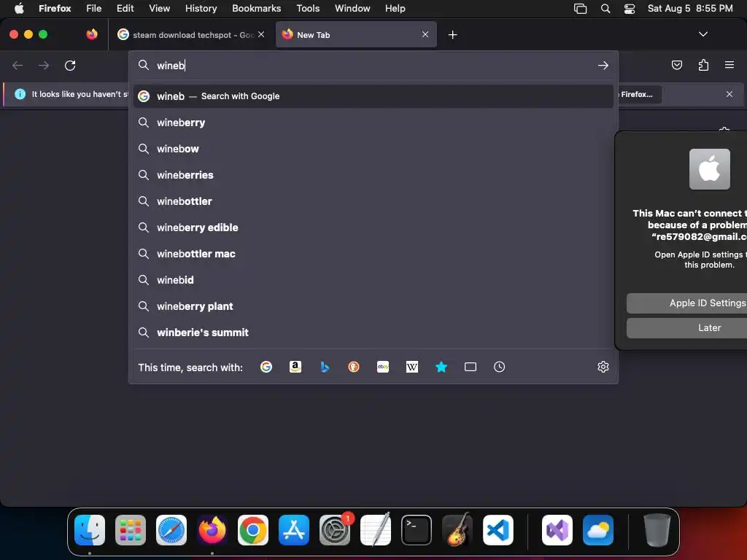Select the wineberries suggestion
The image size is (747, 560).
373,175
